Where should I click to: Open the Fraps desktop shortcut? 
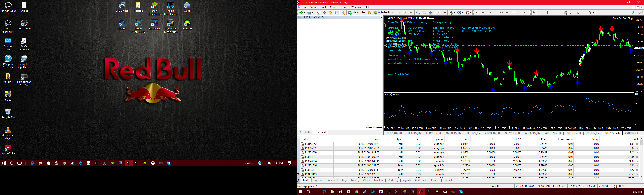tap(8, 96)
